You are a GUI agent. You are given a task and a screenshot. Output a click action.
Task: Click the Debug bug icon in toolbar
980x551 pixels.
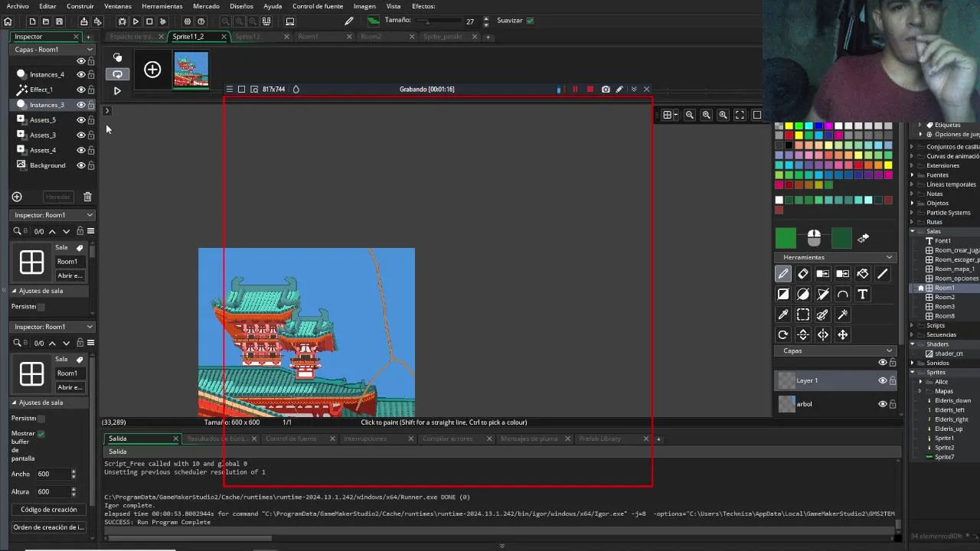tap(122, 21)
